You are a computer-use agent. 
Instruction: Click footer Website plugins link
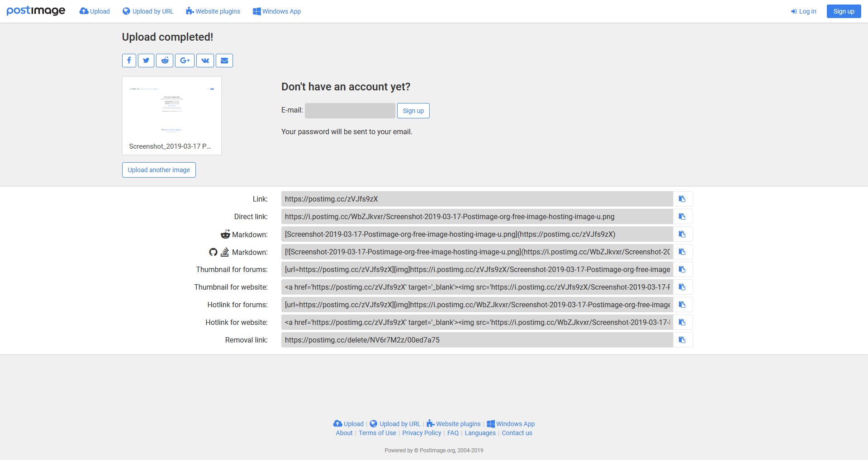click(x=454, y=424)
